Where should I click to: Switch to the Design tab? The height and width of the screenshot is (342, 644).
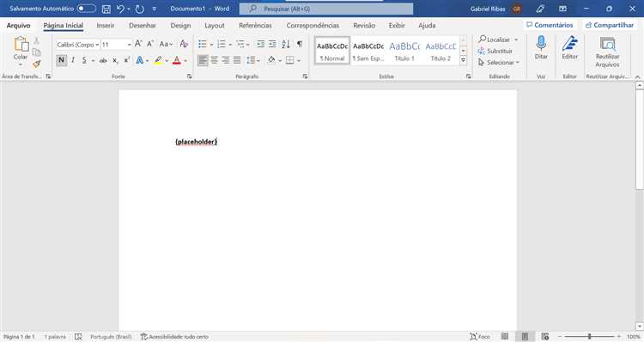point(180,26)
